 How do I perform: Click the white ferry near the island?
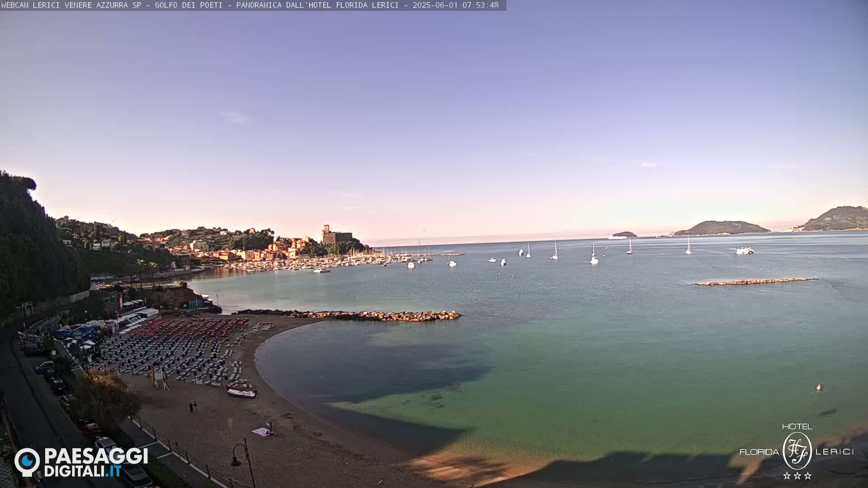(x=616, y=237)
